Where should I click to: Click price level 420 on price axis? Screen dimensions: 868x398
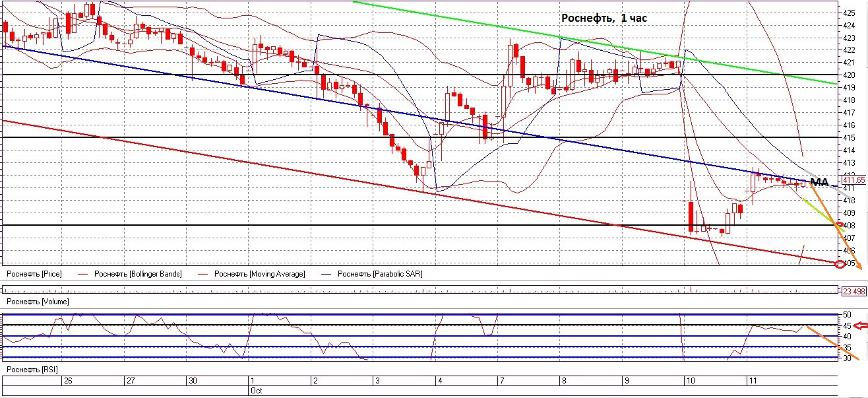(850, 75)
